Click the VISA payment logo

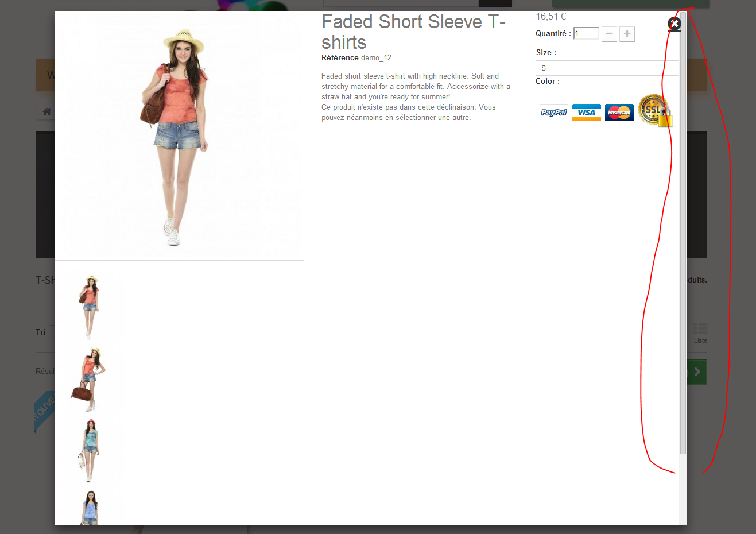tap(587, 113)
